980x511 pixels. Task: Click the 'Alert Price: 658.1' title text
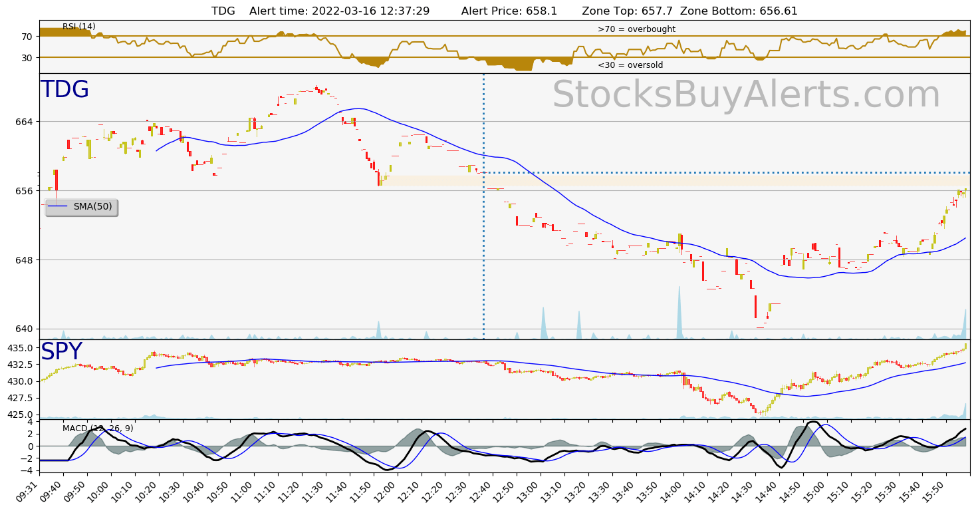509,11
